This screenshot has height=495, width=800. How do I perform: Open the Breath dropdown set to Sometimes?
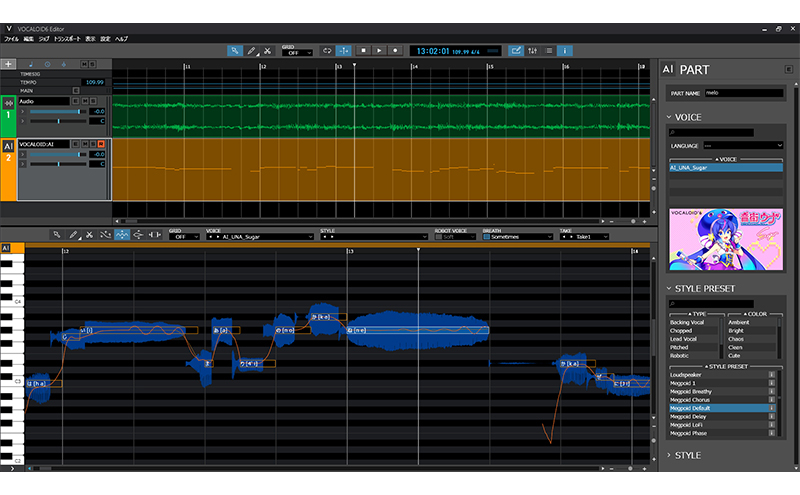[x=517, y=237]
